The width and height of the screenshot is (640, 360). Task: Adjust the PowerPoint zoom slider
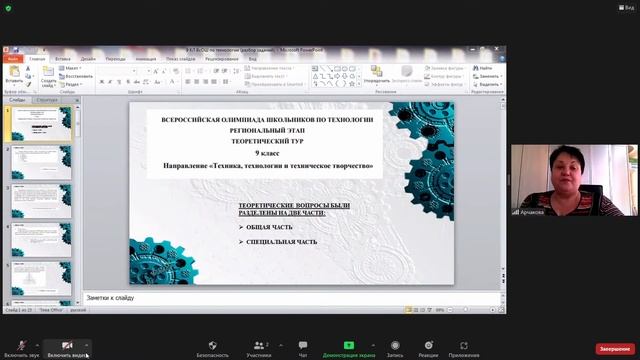click(x=466, y=310)
